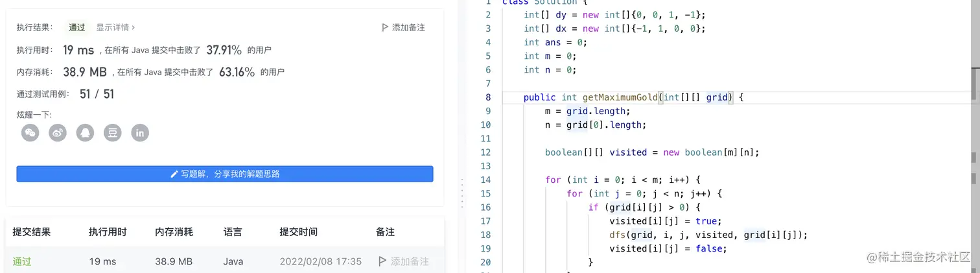Click the 提交时间 column header
The image size is (980, 273).
(x=298, y=231)
